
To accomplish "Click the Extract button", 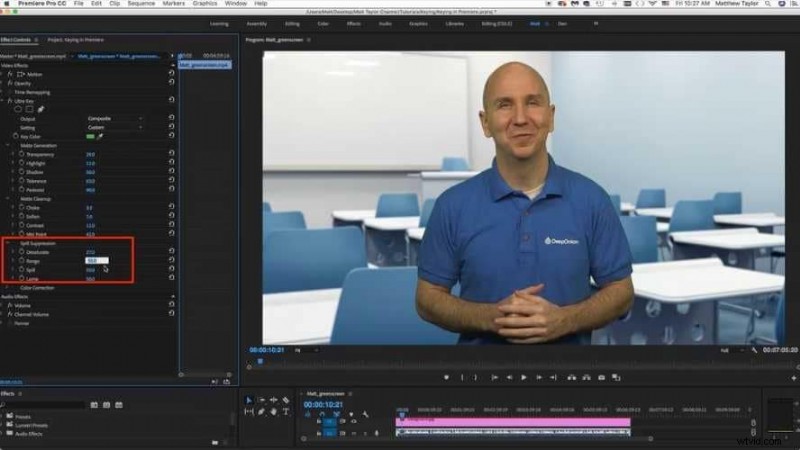I will (x=587, y=378).
